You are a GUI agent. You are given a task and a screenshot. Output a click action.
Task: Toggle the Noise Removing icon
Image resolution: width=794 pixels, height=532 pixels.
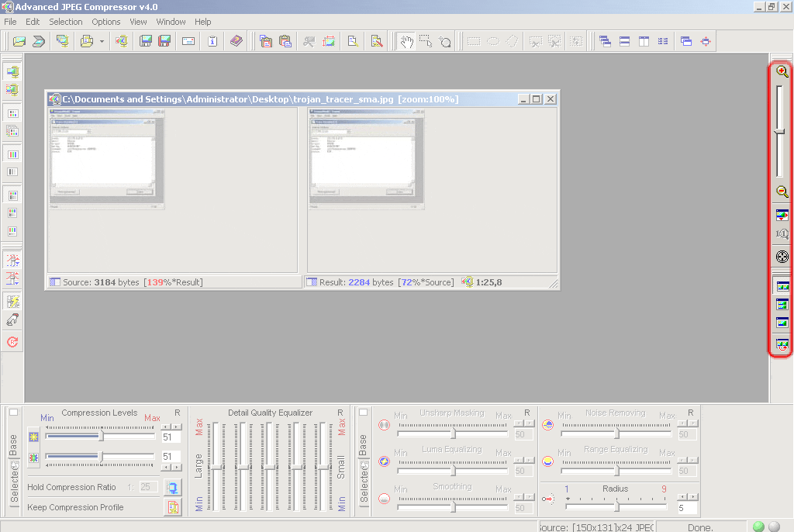(547, 425)
